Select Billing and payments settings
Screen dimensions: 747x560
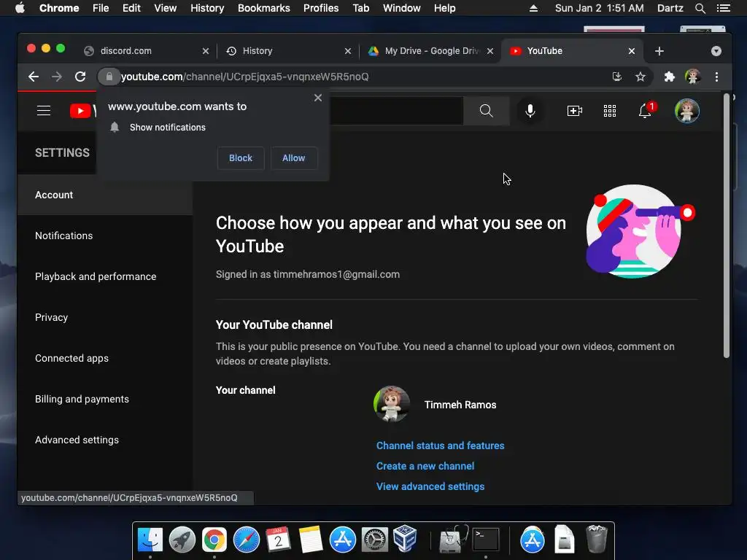[x=105, y=399]
